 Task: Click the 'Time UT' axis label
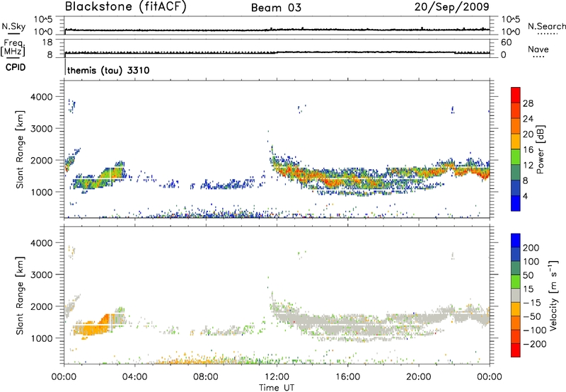tap(277, 388)
